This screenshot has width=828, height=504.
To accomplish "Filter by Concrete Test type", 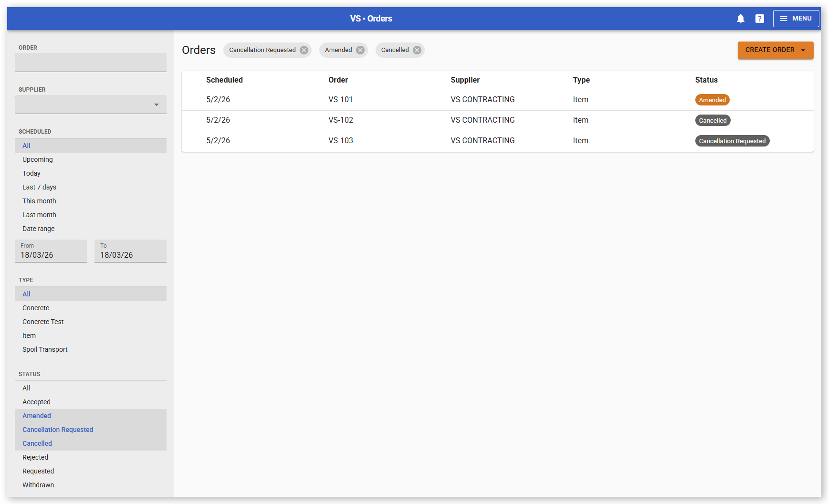I will [43, 322].
